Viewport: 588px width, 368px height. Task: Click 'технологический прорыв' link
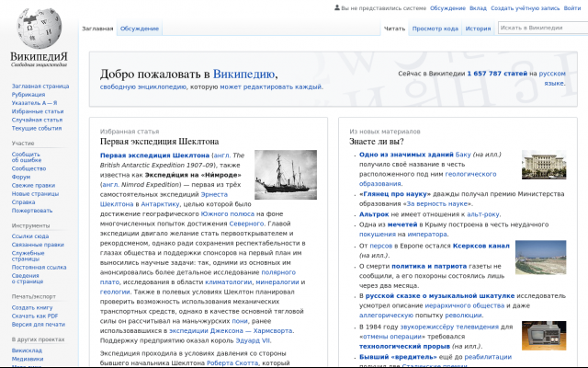coord(404,346)
